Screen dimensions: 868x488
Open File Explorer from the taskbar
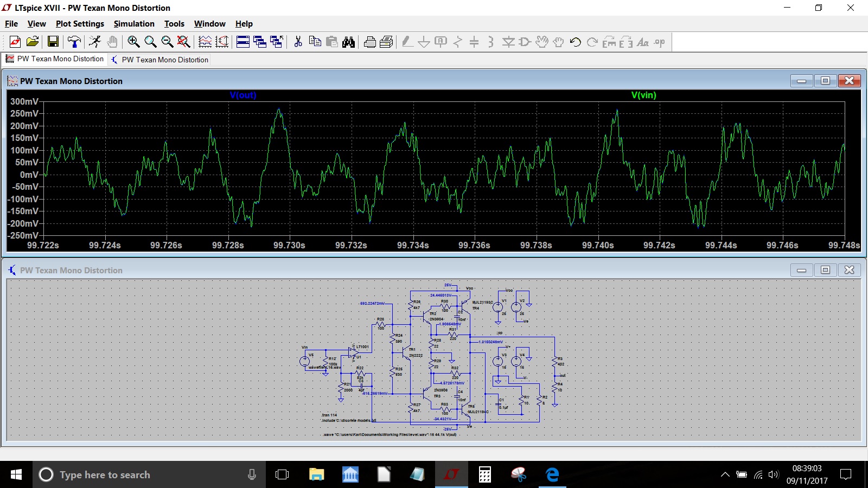[316, 474]
